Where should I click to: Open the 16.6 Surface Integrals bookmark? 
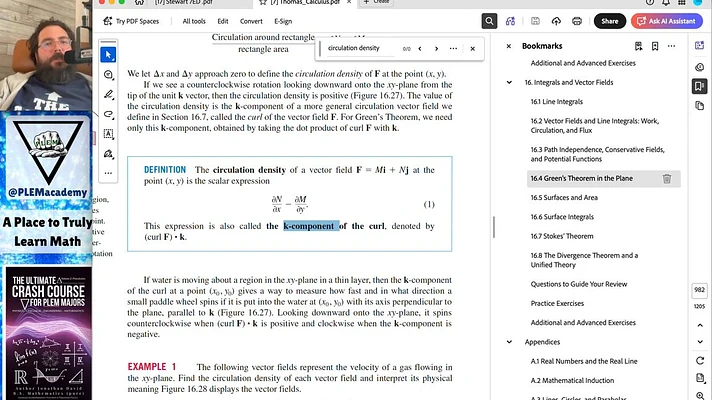click(x=562, y=217)
